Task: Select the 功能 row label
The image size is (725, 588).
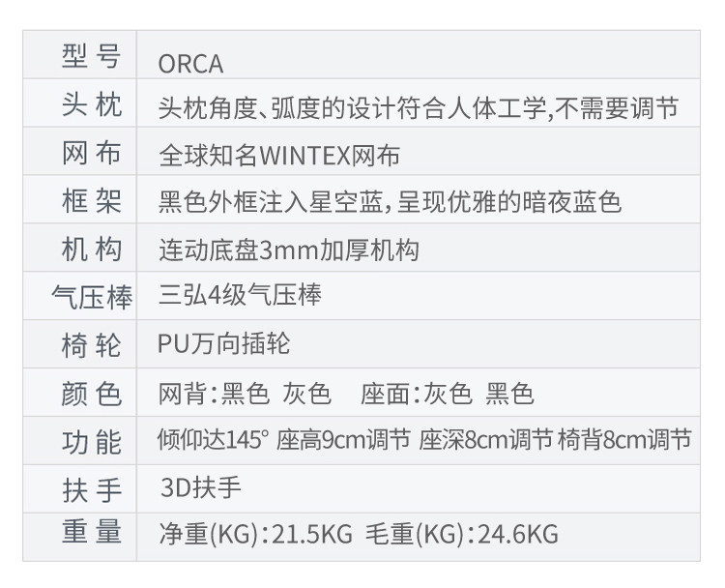Action: pyautogui.click(x=92, y=441)
